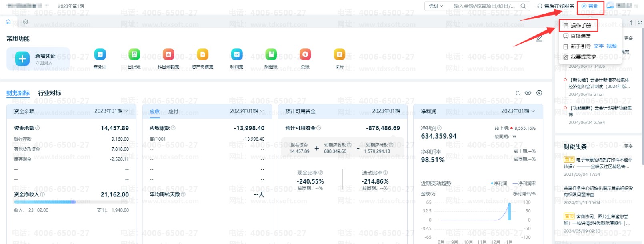
Task: Click the search input for amount or subject
Action: [x=484, y=6]
